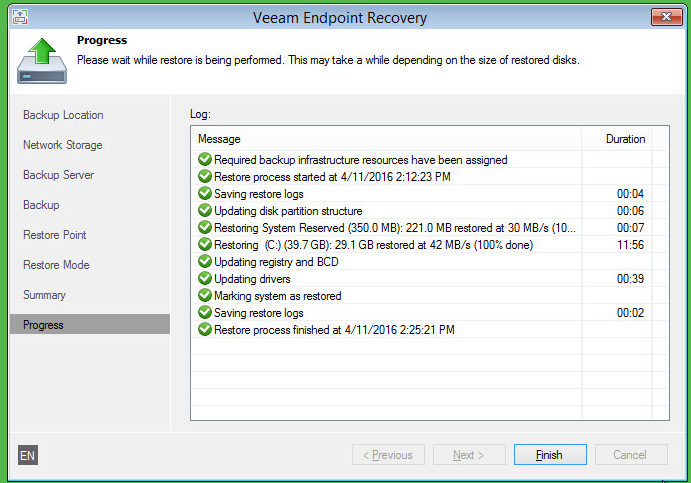The height and width of the screenshot is (483, 691).
Task: Click the 00:39 duration value
Action: (630, 279)
